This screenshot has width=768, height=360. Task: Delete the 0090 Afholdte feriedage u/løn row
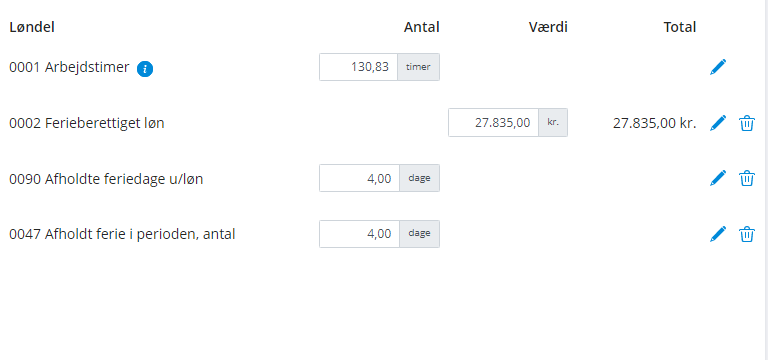coord(746,178)
